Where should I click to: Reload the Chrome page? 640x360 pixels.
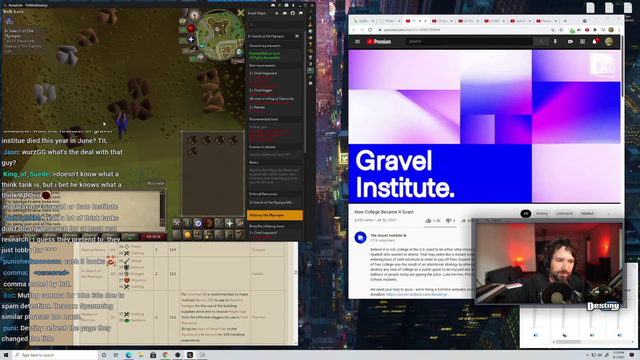point(370,30)
